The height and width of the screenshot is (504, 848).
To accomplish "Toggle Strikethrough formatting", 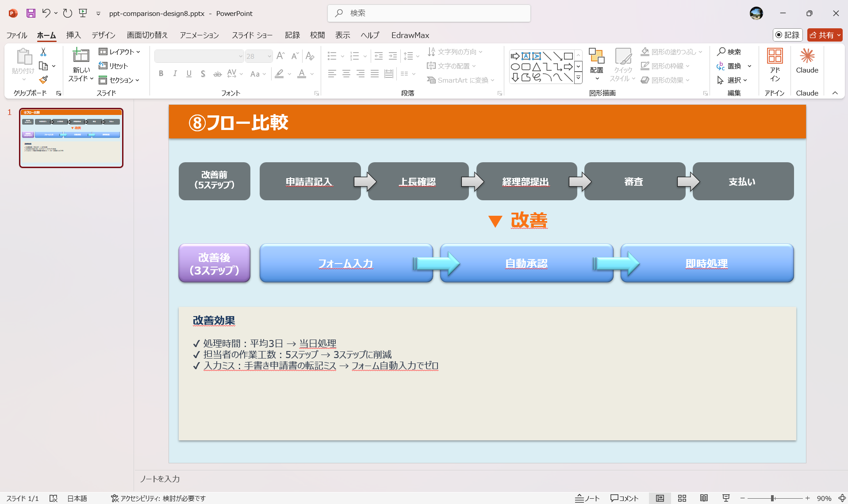I will (217, 74).
